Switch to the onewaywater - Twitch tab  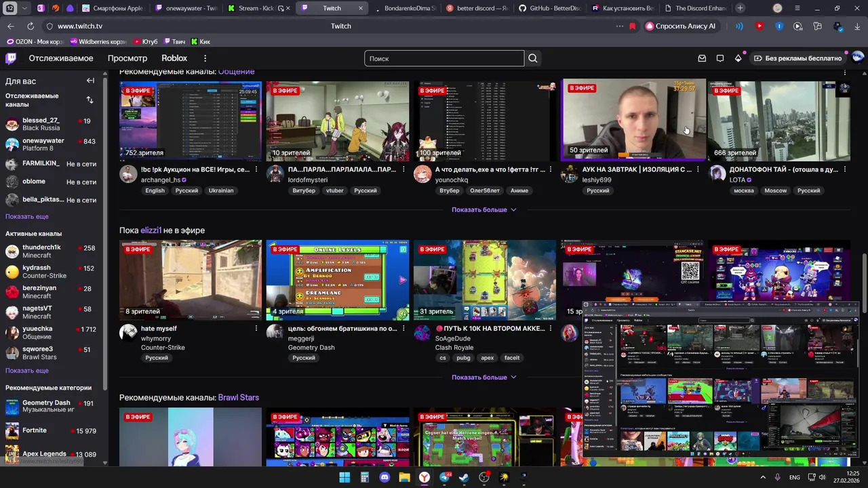click(x=185, y=8)
